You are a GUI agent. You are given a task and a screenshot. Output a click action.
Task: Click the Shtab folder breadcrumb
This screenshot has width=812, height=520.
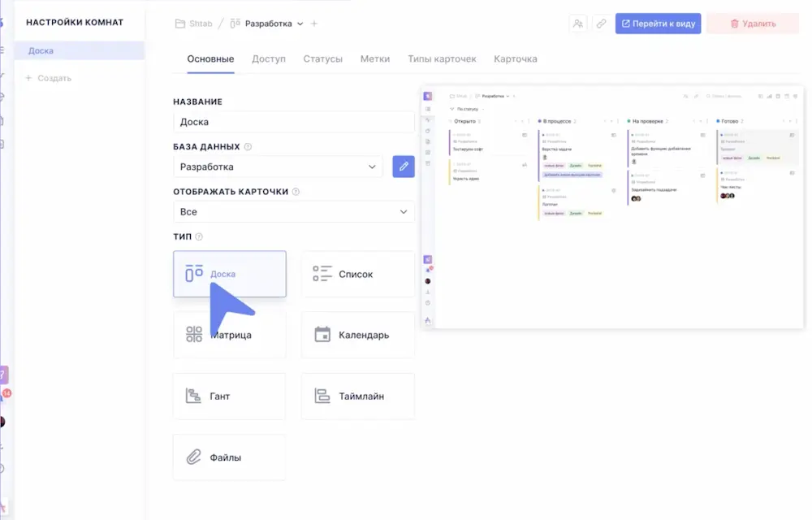[195, 24]
